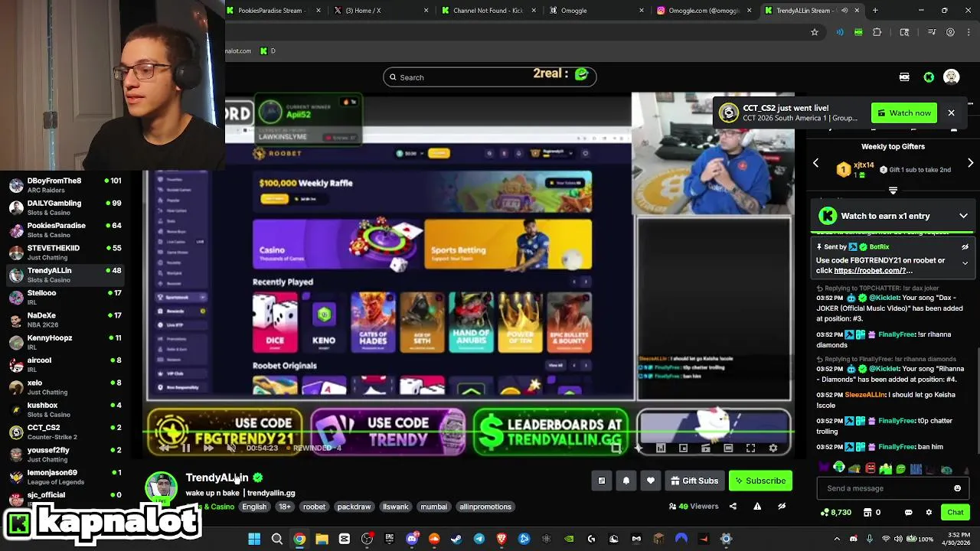Report the stream with warning icon
The image size is (980, 551).
pyautogui.click(x=757, y=506)
